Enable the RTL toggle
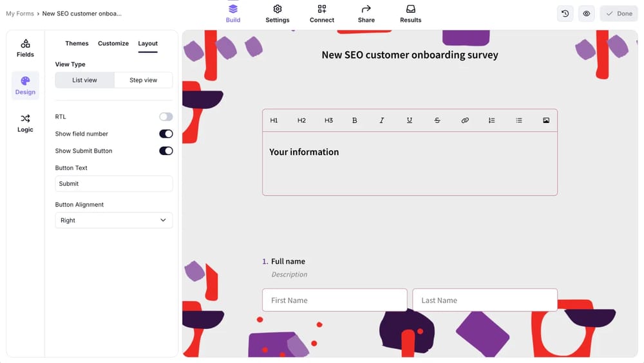 [x=166, y=116]
